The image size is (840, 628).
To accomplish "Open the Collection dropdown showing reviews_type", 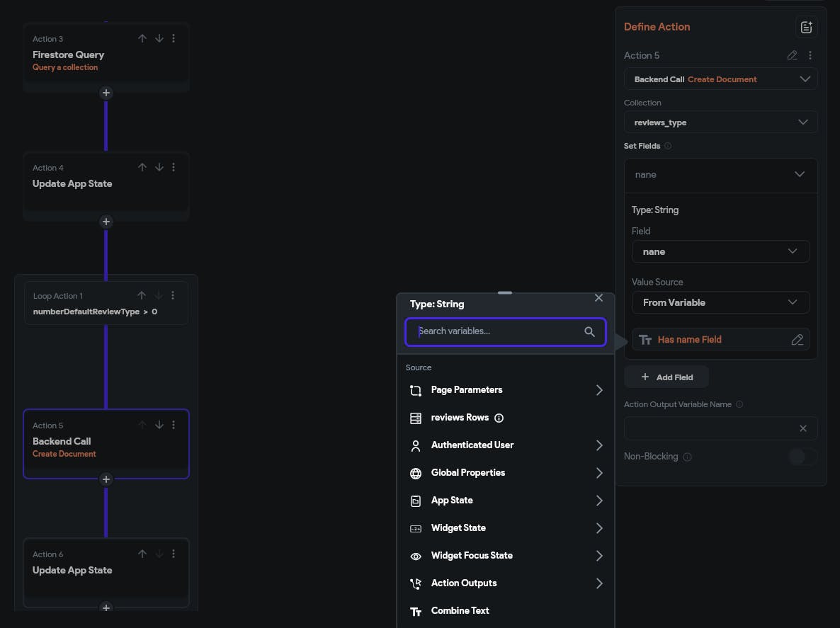I will pyautogui.click(x=720, y=122).
